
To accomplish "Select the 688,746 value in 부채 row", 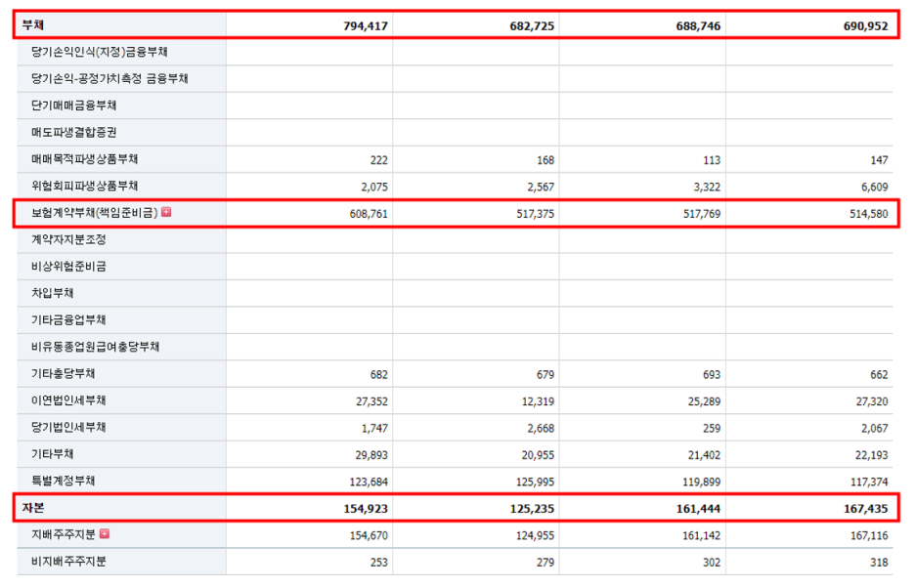I will pos(698,26).
